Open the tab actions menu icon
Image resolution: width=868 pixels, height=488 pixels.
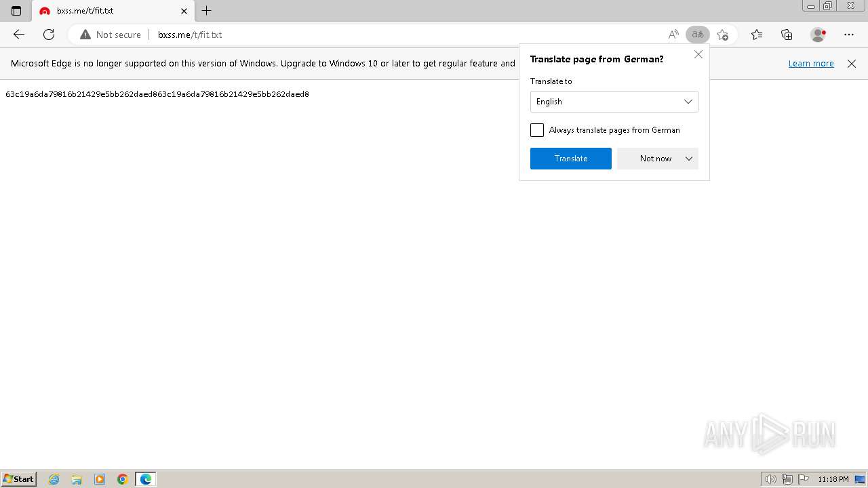click(x=16, y=11)
